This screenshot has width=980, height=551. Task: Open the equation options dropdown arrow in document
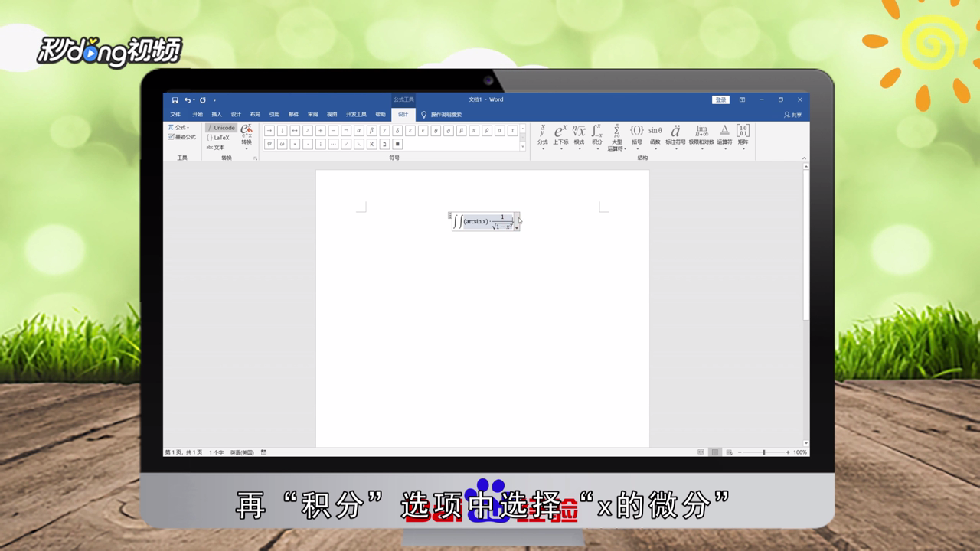tap(517, 227)
